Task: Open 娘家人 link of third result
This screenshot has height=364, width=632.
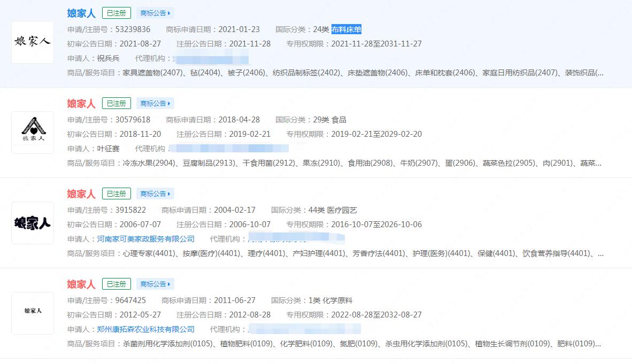Action: click(x=80, y=193)
